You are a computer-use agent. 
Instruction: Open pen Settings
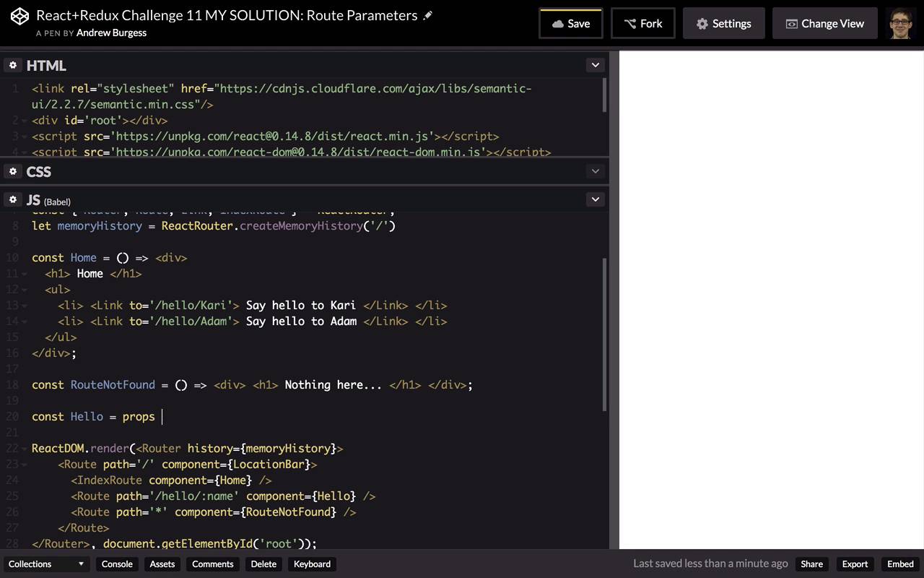pyautogui.click(x=724, y=23)
